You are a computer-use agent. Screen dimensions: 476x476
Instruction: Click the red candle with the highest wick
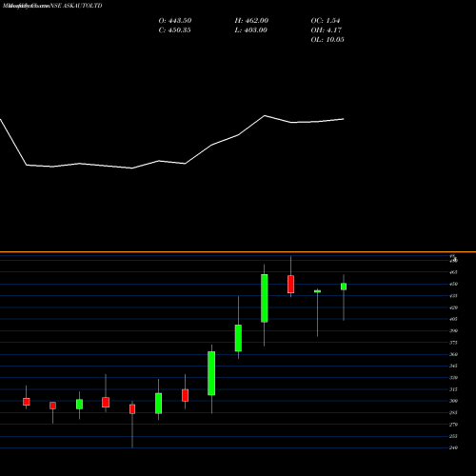point(290,285)
